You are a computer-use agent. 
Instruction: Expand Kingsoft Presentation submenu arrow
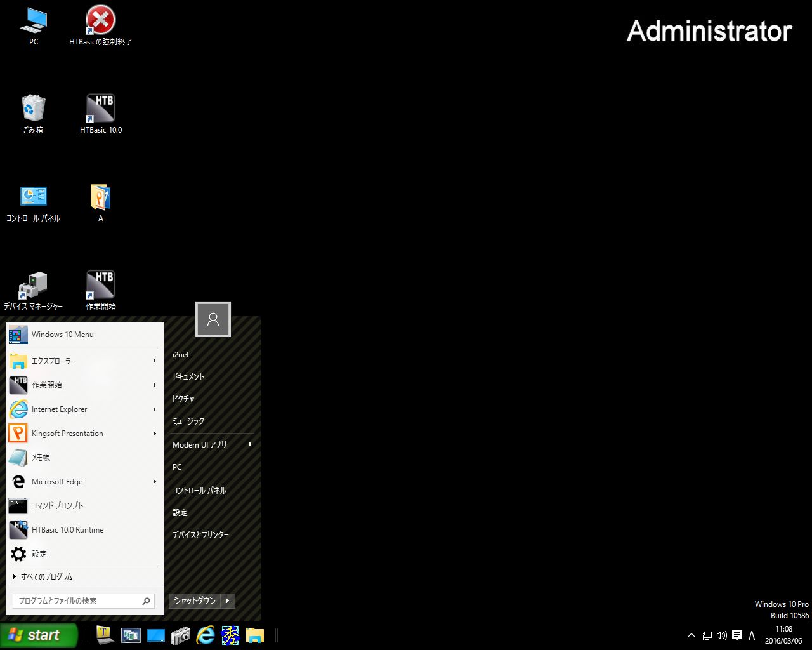(154, 434)
